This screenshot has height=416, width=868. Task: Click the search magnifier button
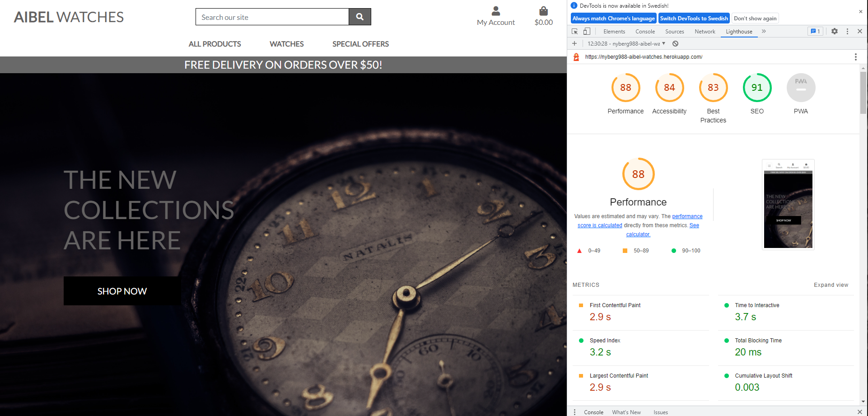[x=360, y=16]
